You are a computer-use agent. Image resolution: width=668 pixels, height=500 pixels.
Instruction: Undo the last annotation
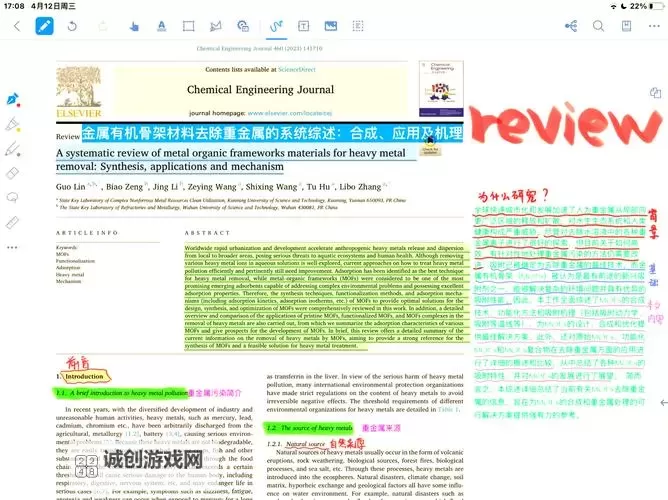coord(72,26)
